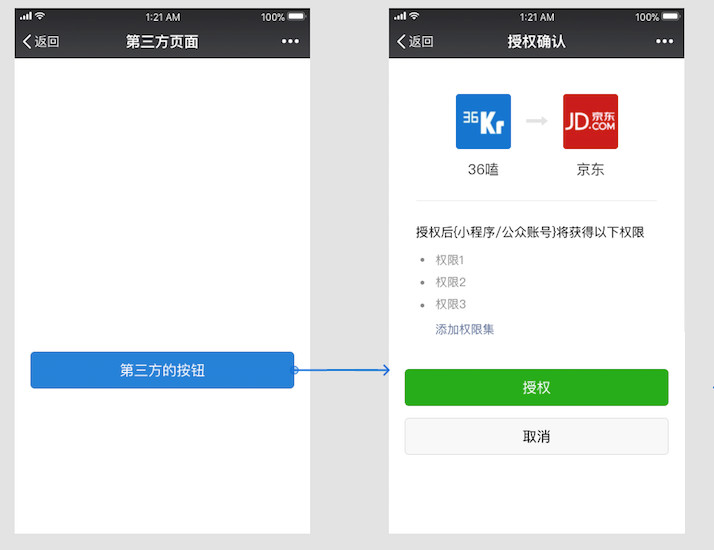Tap the Wi-Fi icon on 第三方页面 status bar
714x550 pixels.
tap(40, 16)
